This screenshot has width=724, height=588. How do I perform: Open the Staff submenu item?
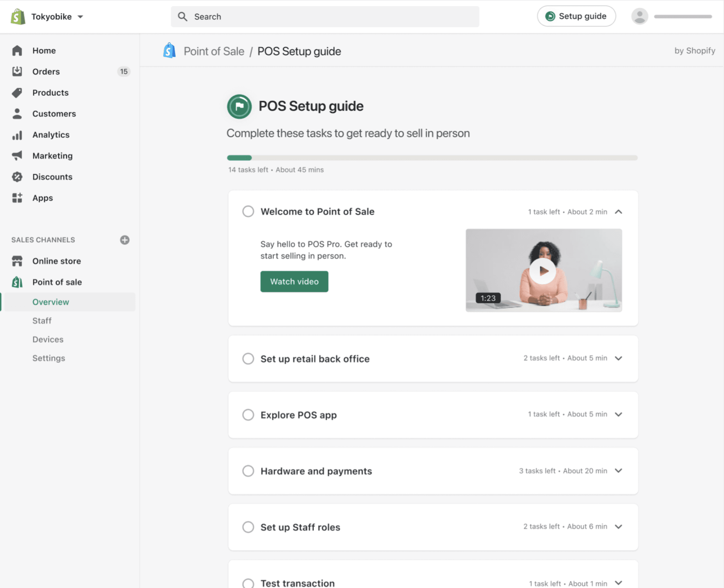tap(42, 321)
